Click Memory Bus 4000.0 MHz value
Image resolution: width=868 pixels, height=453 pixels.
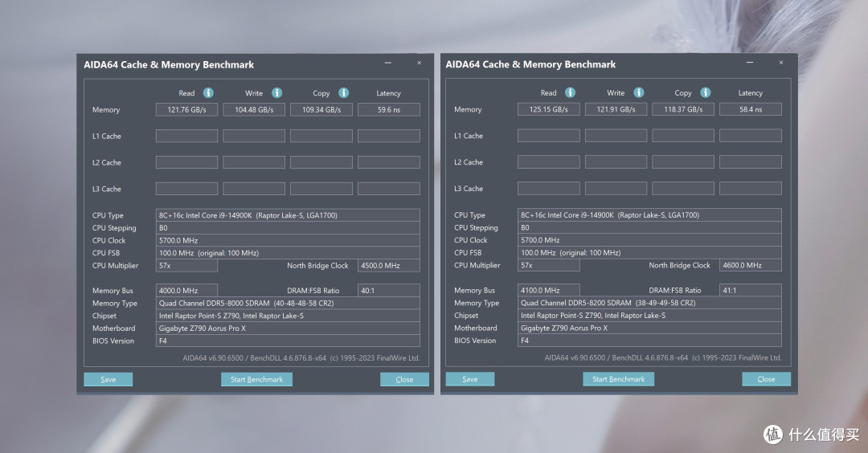pos(186,291)
